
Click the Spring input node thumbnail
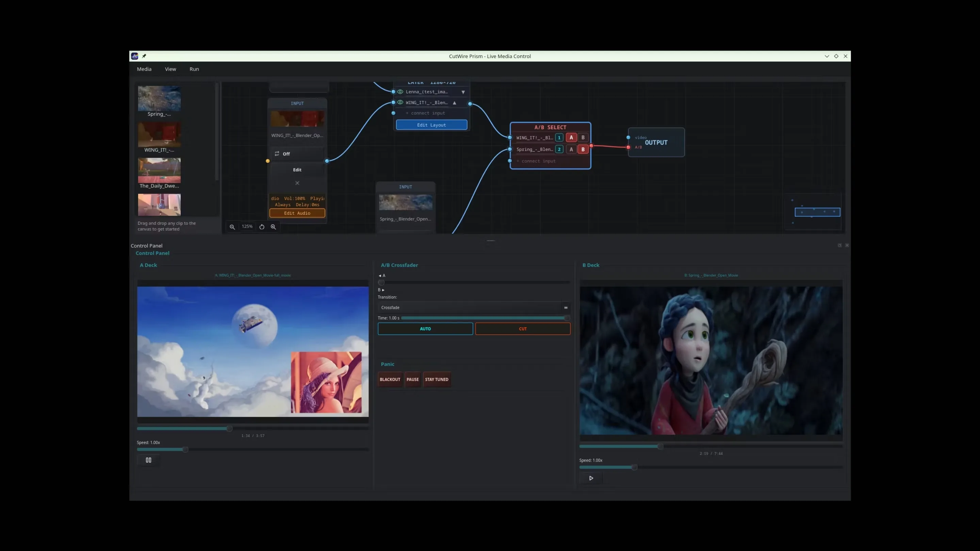coord(406,202)
